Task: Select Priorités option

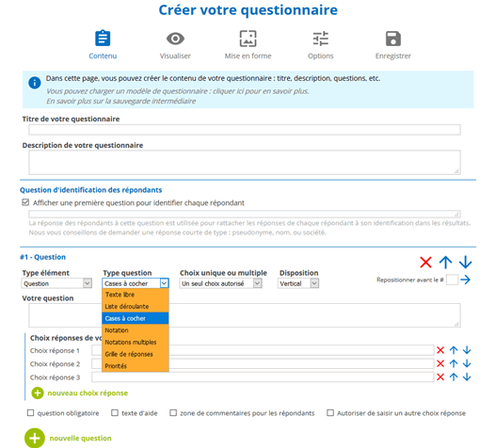Action: pos(136,366)
